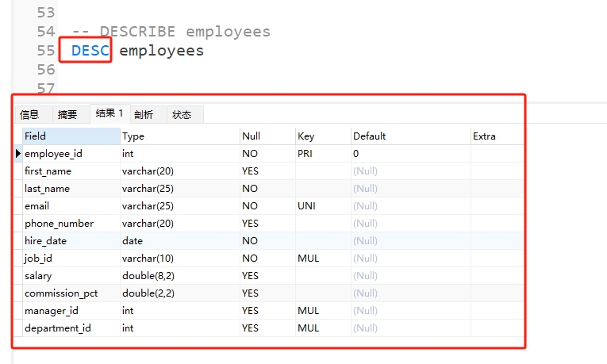This screenshot has height=364, width=607.
Task: Switch to the 状态 tab
Action: [182, 114]
